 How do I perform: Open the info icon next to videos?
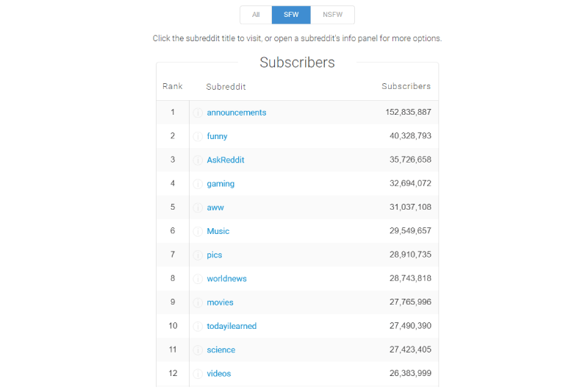pyautogui.click(x=198, y=374)
